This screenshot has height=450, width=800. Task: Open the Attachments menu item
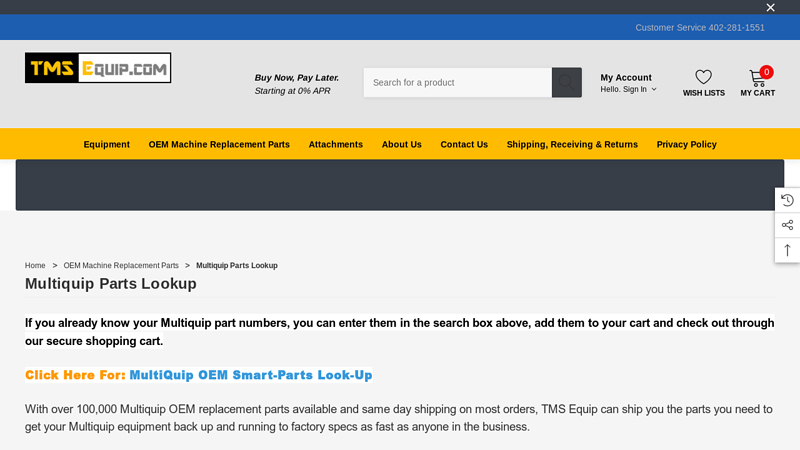click(336, 144)
